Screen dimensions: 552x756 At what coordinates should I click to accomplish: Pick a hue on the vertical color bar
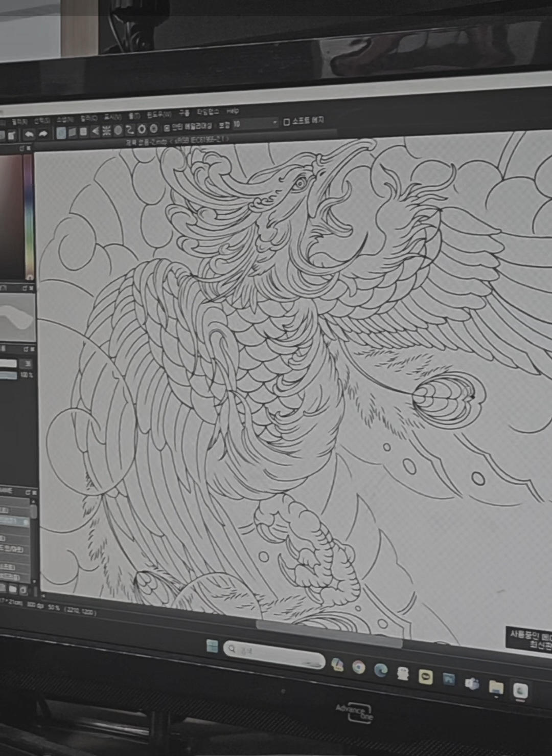[29, 215]
